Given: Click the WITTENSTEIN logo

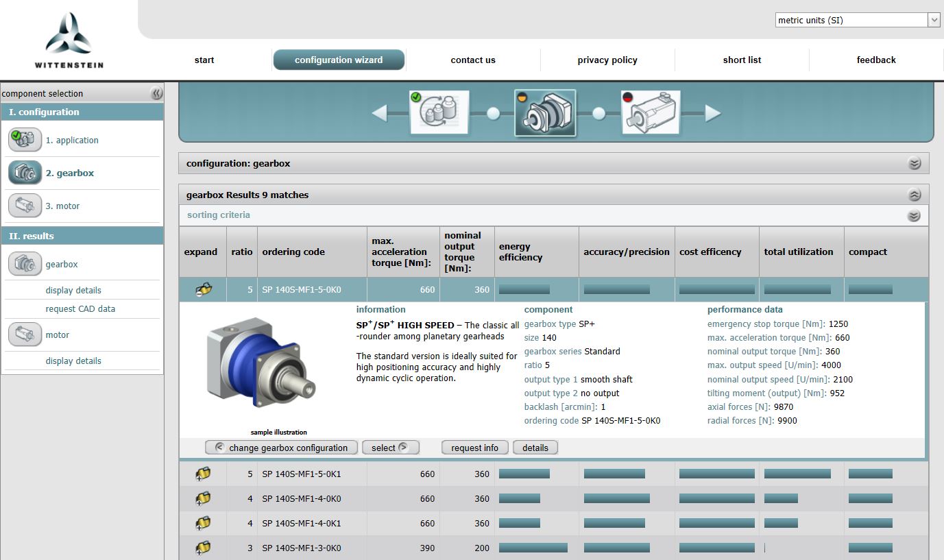Looking at the screenshot, I should (69, 40).
